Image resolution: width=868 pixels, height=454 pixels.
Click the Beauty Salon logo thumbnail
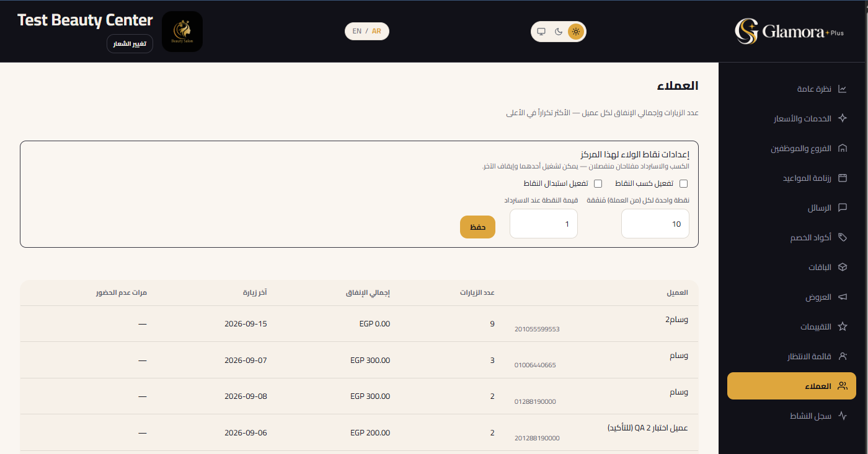pyautogui.click(x=182, y=32)
